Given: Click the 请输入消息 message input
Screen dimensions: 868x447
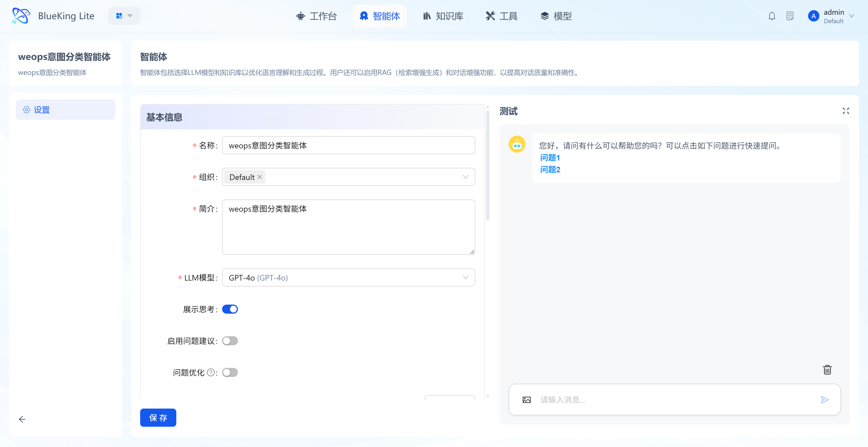Looking at the screenshot, I should (675, 400).
